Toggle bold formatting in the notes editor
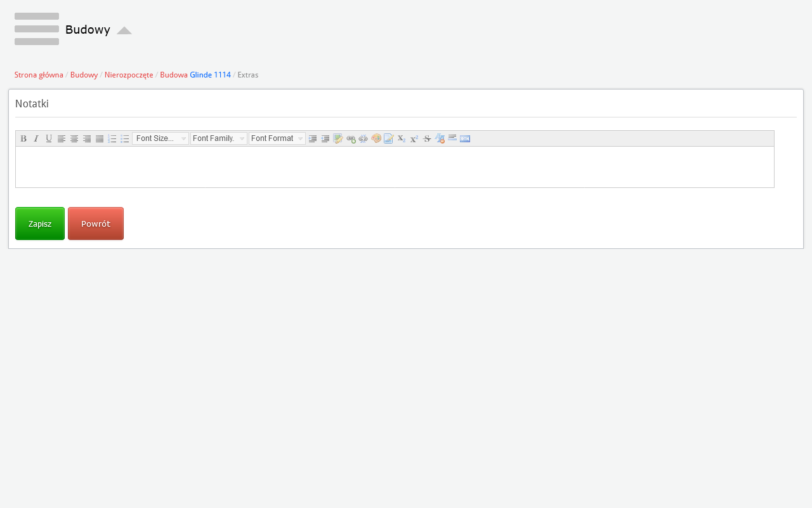The width and height of the screenshot is (812, 508). coord(23,138)
